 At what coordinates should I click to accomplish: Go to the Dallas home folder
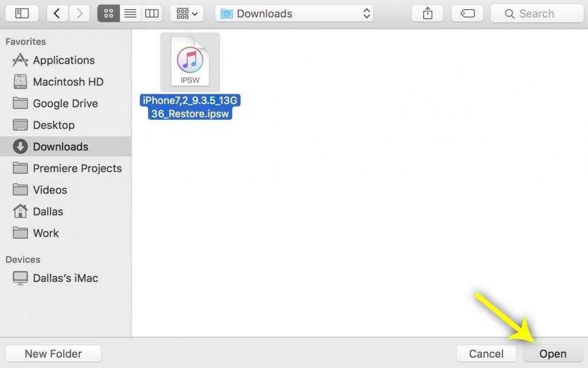click(48, 211)
